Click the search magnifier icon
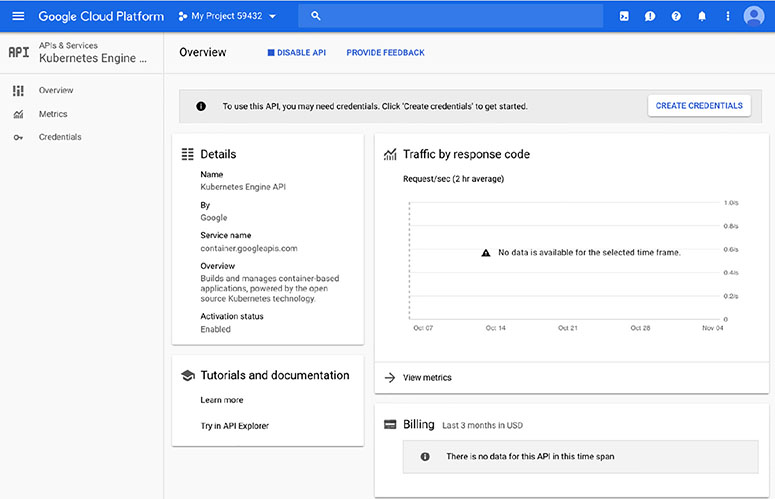775x499 pixels. (316, 16)
